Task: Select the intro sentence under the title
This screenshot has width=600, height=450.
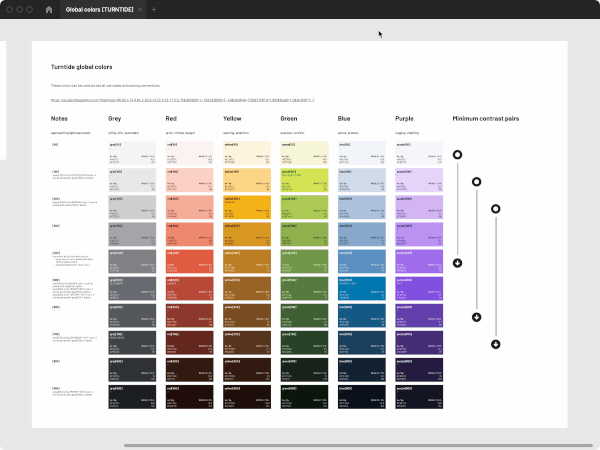Action: coord(106,85)
